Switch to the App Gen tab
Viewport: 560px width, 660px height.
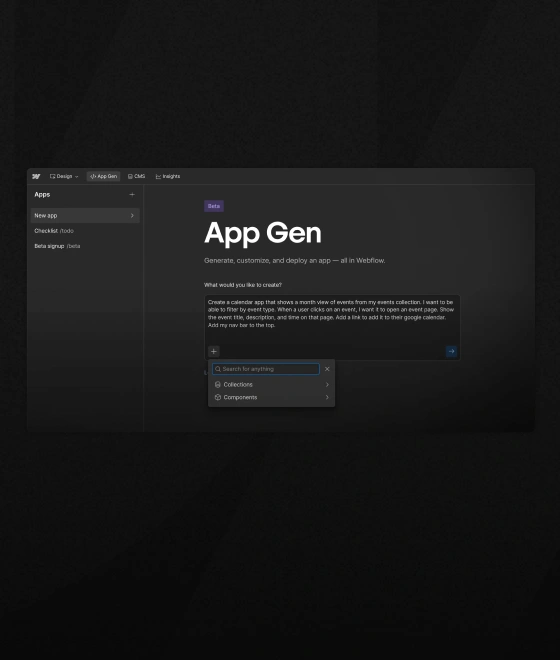point(104,176)
